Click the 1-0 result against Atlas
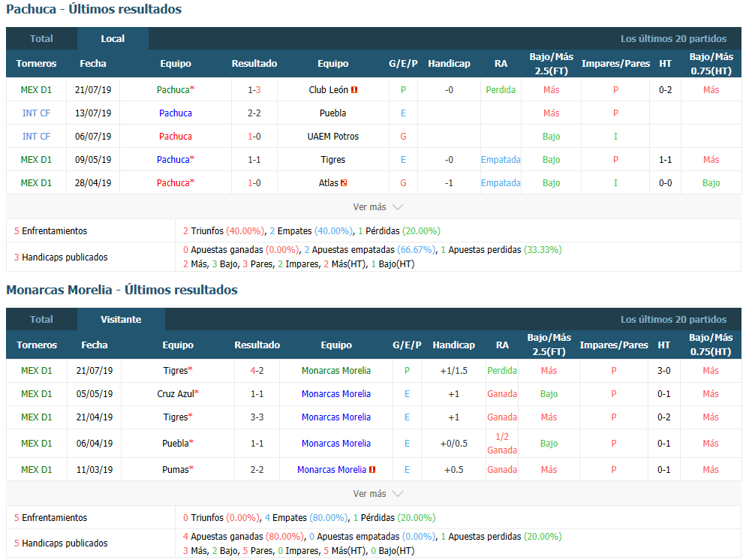Screen dimensions: 749x560 (x=254, y=183)
